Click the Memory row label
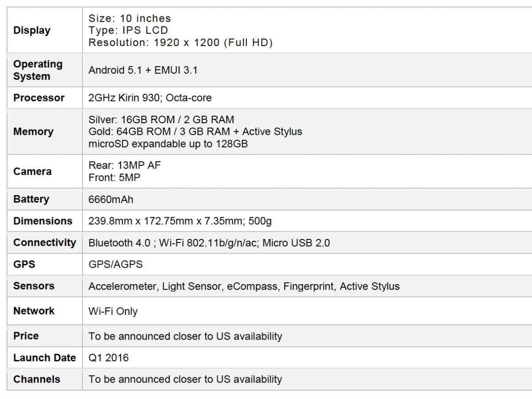The width and height of the screenshot is (532, 399). (33, 132)
